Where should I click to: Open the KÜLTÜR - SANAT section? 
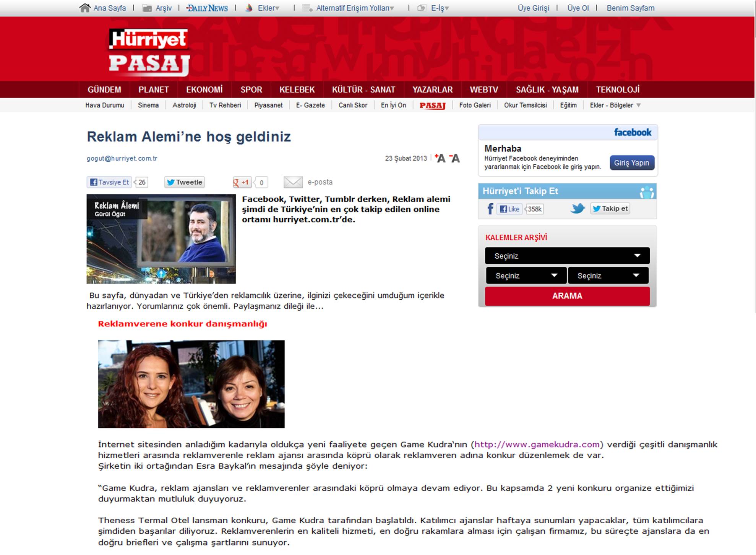[x=363, y=89]
